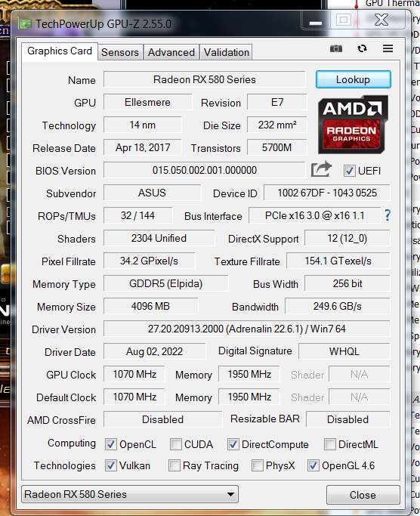420x516 pixels.
Task: Switch to the Advanced tab
Action: click(x=171, y=52)
